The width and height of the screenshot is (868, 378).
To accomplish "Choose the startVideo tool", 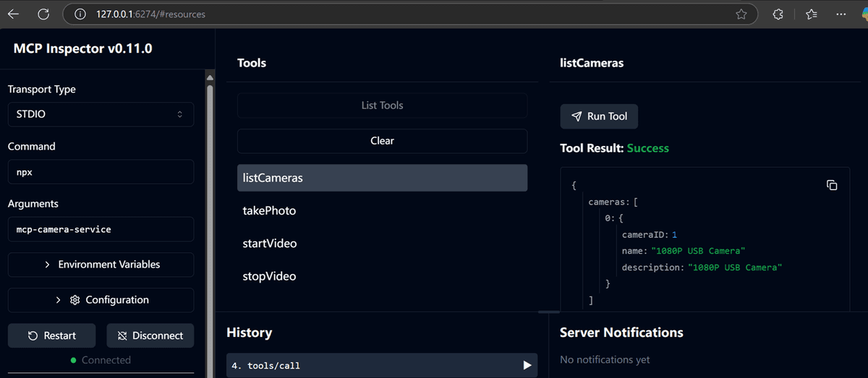I will tap(382, 244).
